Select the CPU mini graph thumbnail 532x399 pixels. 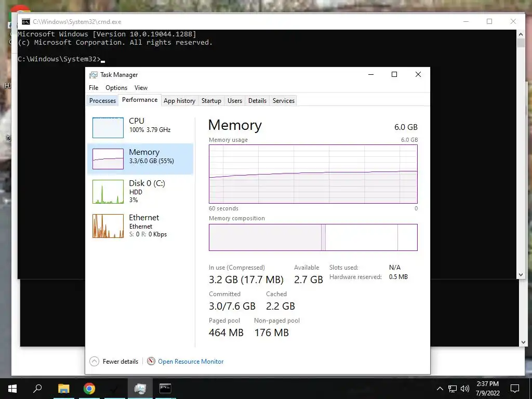[108, 128]
